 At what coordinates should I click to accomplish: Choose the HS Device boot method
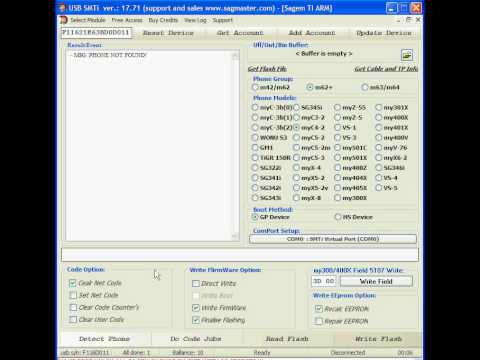click(x=338, y=217)
